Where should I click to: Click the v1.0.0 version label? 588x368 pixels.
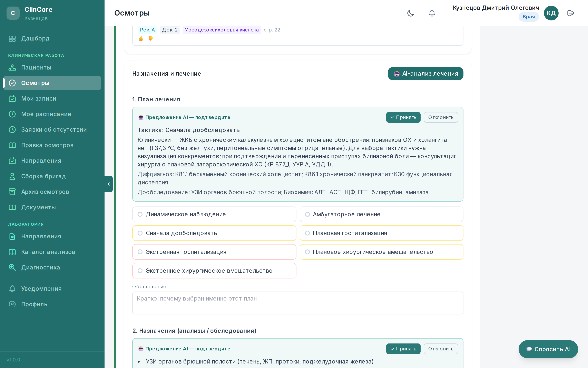tap(13, 360)
